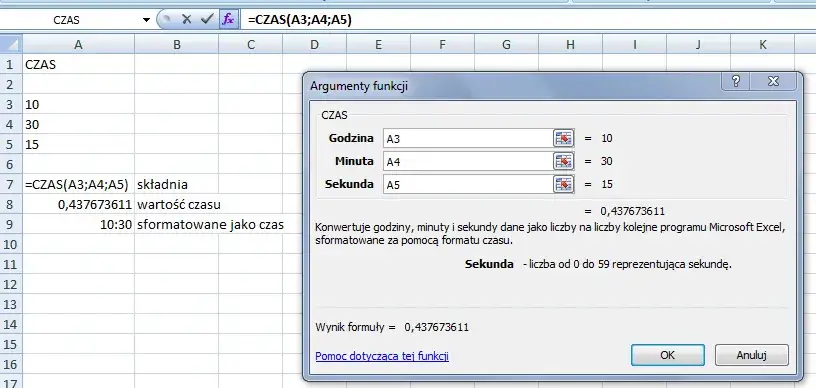Image resolution: width=816 pixels, height=388 pixels.
Task: Click cell A8 showing 0,437673611
Action: tap(79, 204)
